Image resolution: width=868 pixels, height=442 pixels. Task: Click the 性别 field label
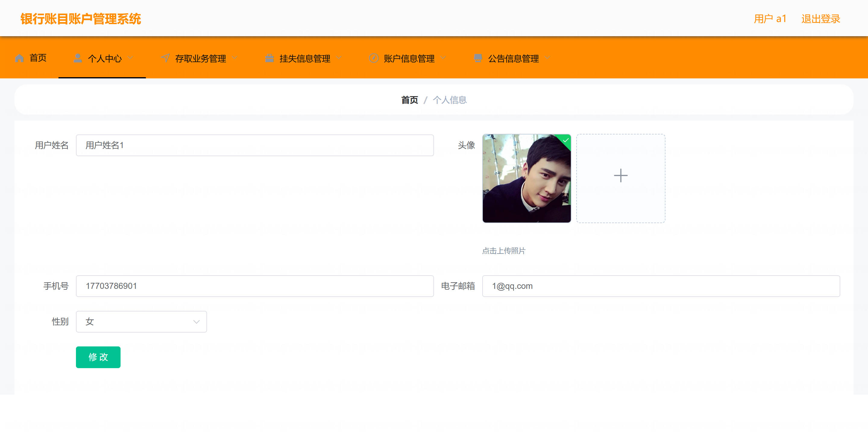pos(60,322)
